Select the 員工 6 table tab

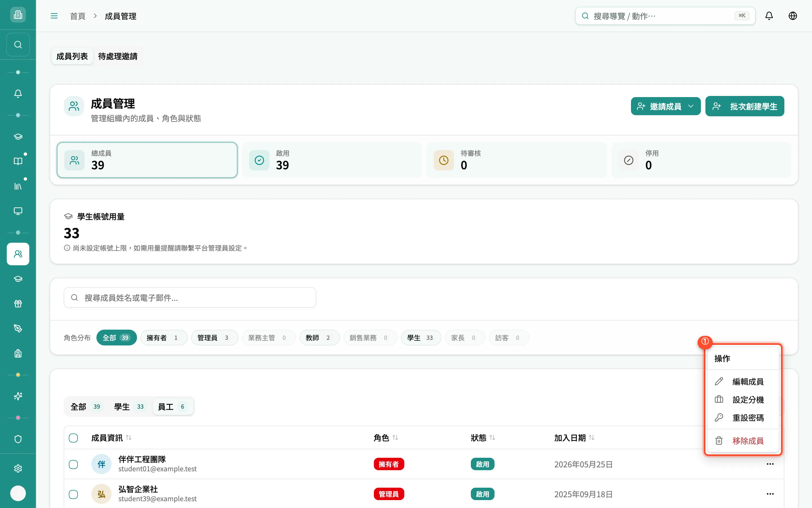173,406
